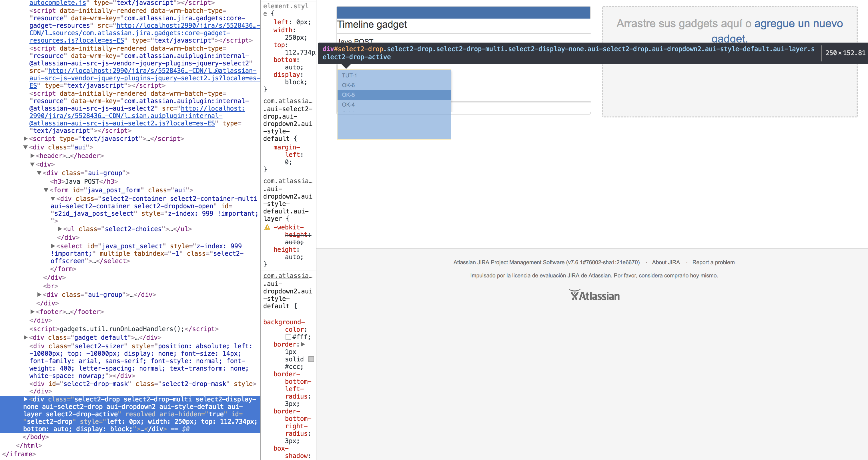The height and width of the screenshot is (460, 868).
Task: Open stylesheet link above .aui-select2-drop rule
Action: (288, 101)
